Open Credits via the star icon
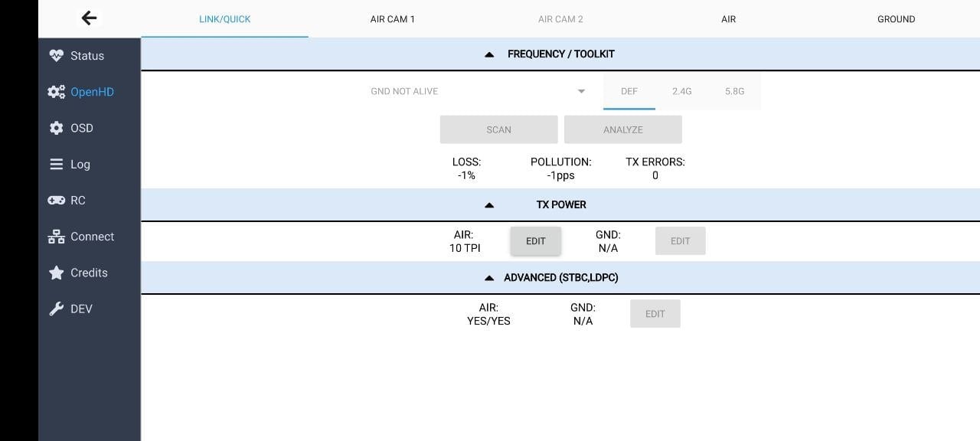The width and height of the screenshot is (980, 441). pos(56,273)
